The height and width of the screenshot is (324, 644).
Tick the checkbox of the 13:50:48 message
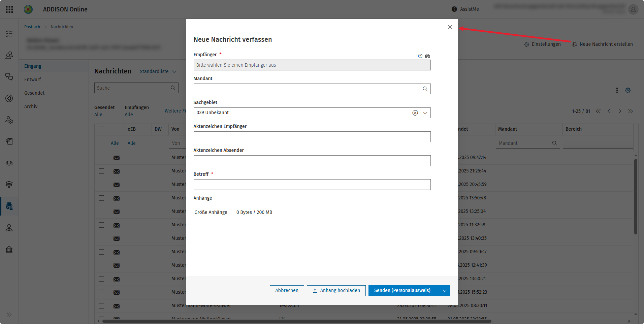click(101, 198)
